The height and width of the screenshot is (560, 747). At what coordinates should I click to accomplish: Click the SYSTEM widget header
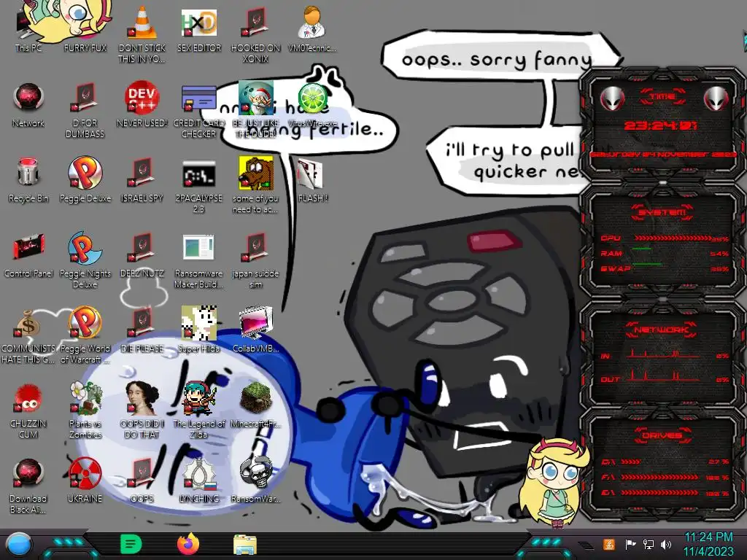[x=662, y=212]
